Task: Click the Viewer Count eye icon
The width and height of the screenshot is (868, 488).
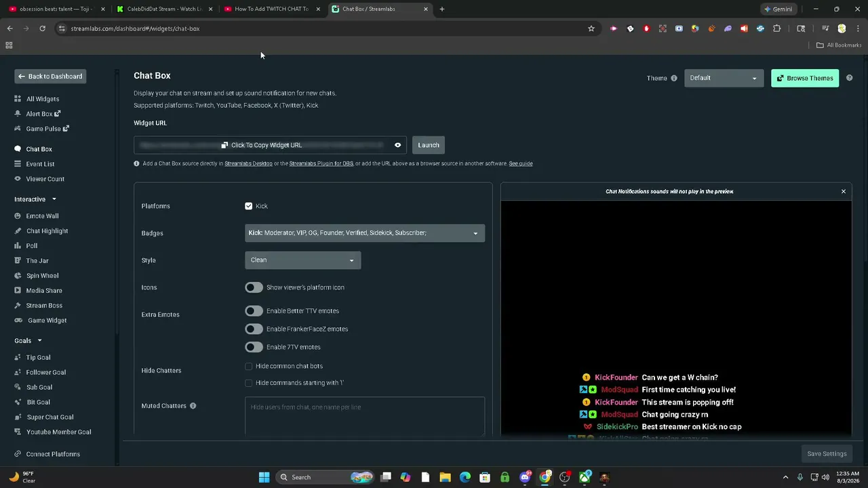Action: [18, 179]
